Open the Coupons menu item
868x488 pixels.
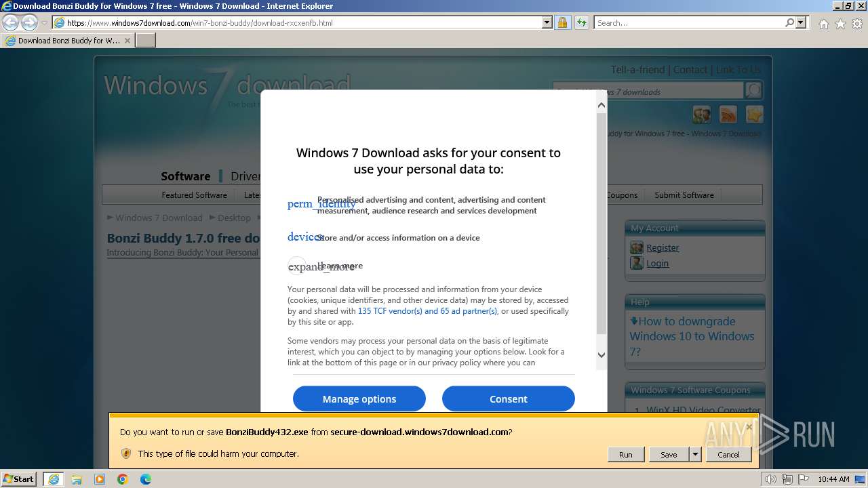click(x=622, y=195)
